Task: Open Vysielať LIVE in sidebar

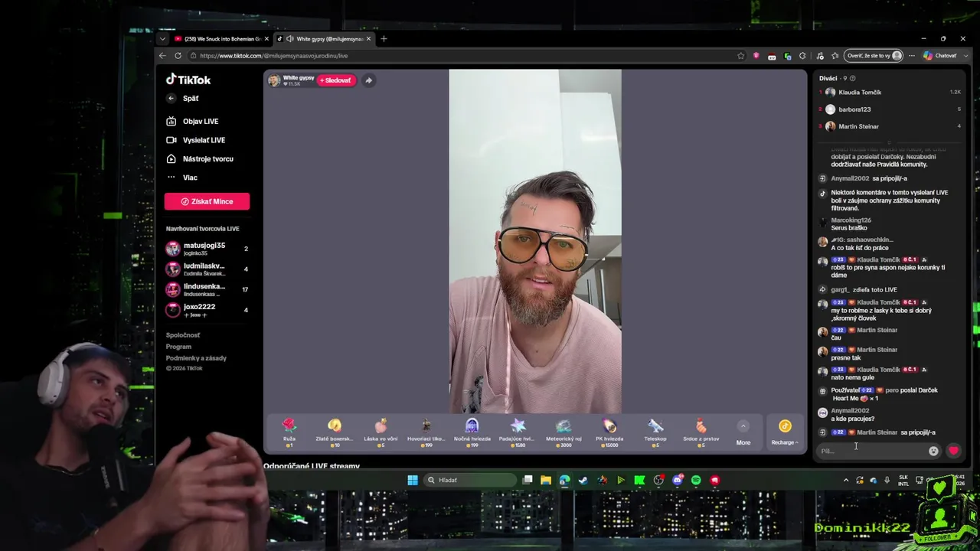Action: (x=196, y=140)
